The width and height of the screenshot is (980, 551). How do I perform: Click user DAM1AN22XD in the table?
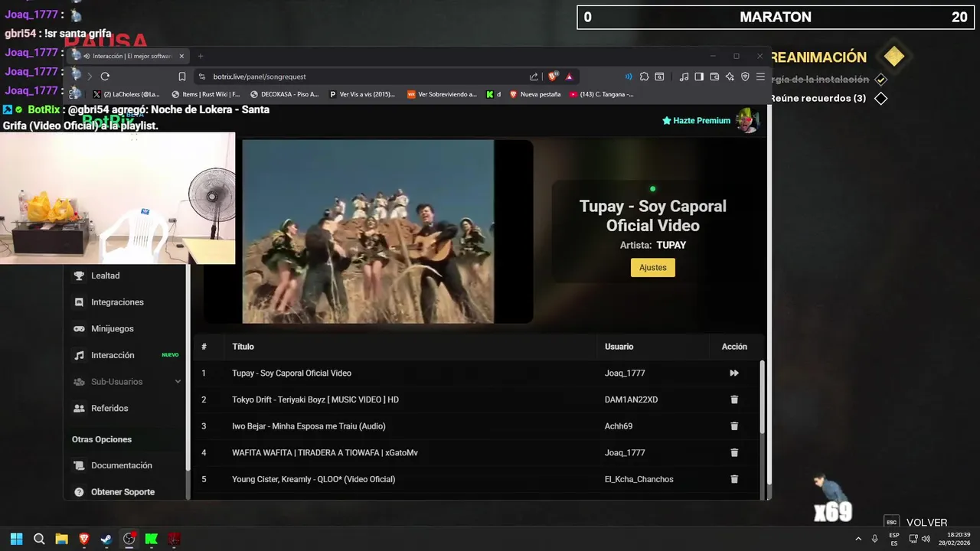631,399
